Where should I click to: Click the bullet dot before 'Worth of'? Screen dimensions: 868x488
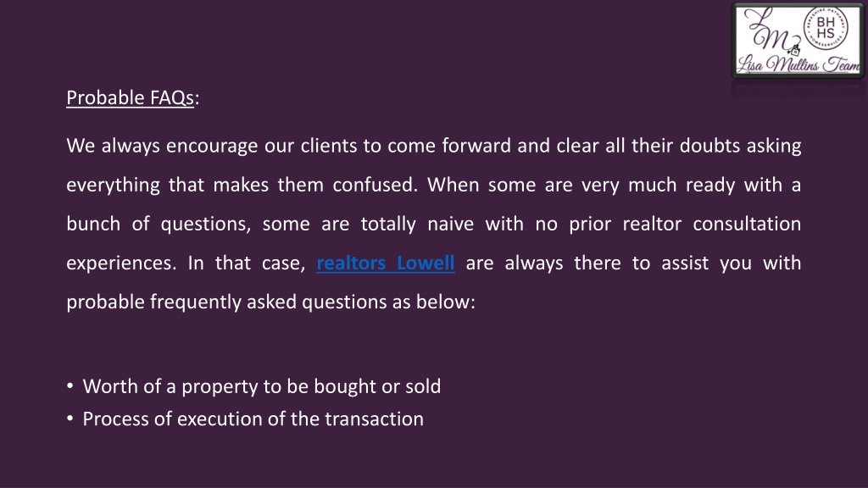[70, 385]
